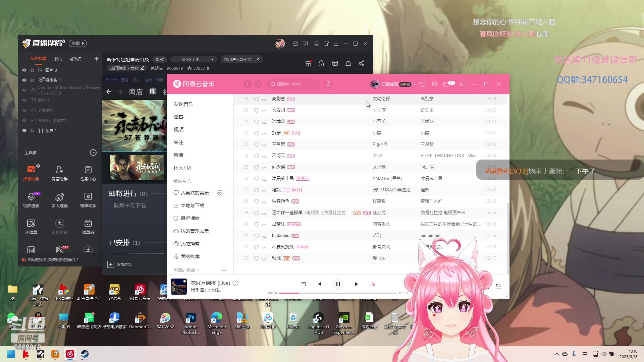
Task: Open 多人连麦 tool
Action: pyautogui.click(x=60, y=200)
